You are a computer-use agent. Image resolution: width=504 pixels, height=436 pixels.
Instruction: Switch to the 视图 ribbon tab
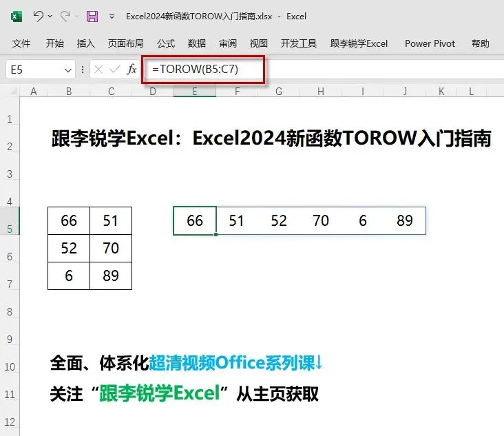click(259, 43)
